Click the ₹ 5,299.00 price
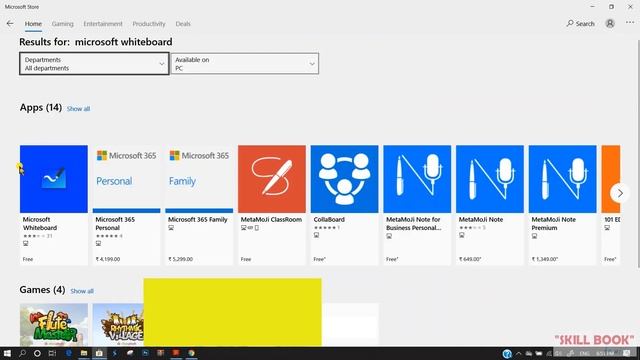Image resolution: width=640 pixels, height=360 pixels. [x=180, y=259]
